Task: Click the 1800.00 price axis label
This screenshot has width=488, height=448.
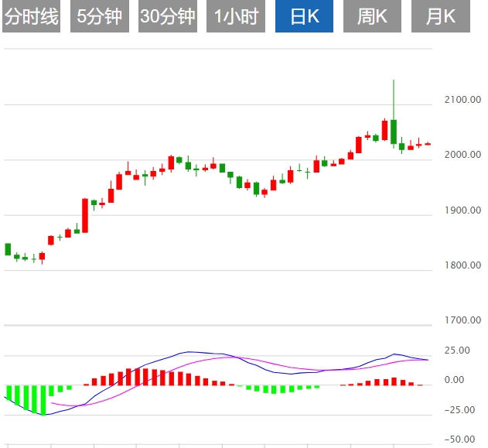Action: (x=462, y=265)
